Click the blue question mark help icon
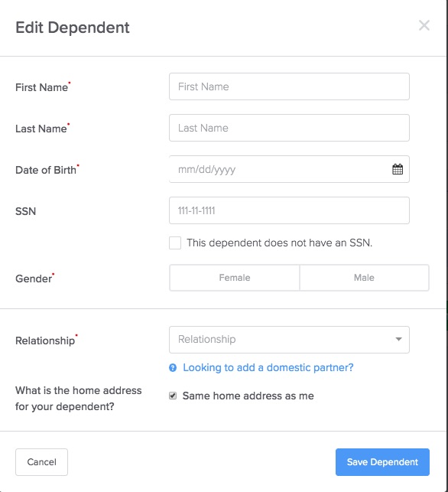Image resolution: width=448 pixels, height=492 pixels. pyautogui.click(x=173, y=367)
